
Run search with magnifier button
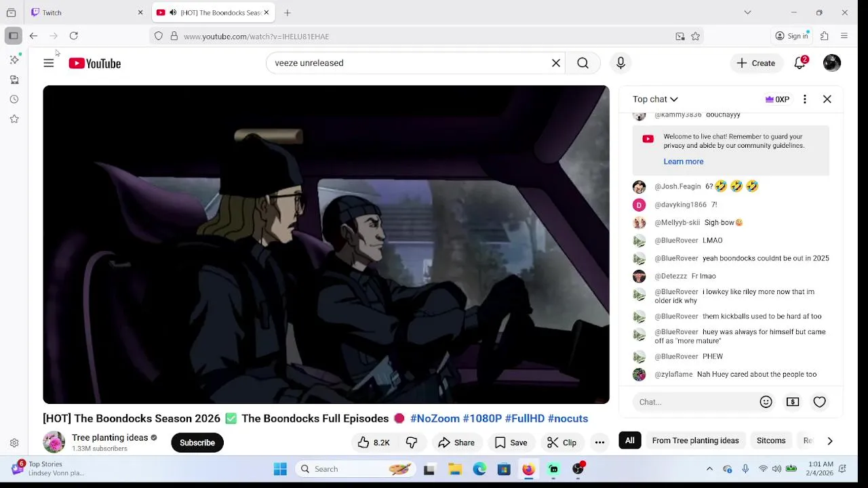pos(583,63)
